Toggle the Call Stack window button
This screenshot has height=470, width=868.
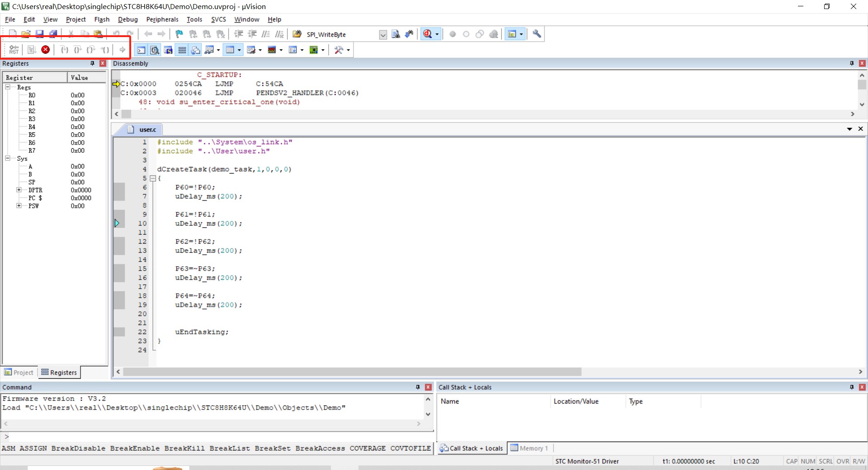(195, 50)
